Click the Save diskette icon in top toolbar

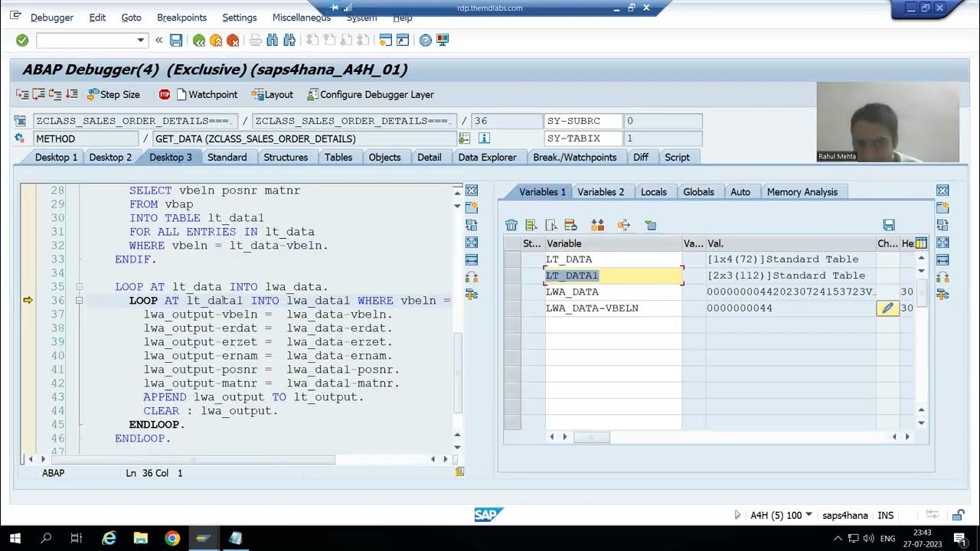176,40
